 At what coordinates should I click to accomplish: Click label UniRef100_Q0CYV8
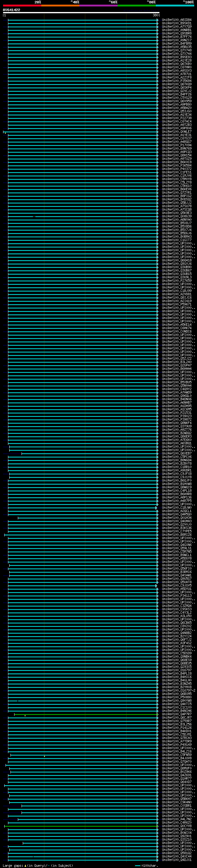point(177,826)
